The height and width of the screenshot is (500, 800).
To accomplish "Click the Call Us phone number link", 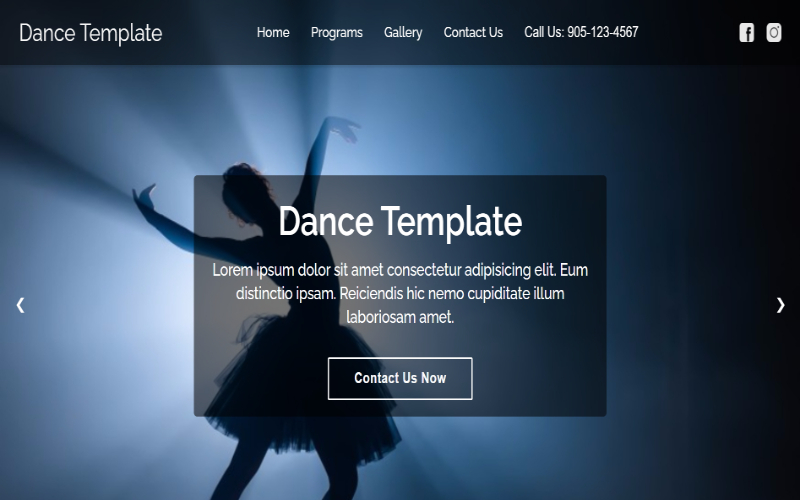I will click(581, 33).
